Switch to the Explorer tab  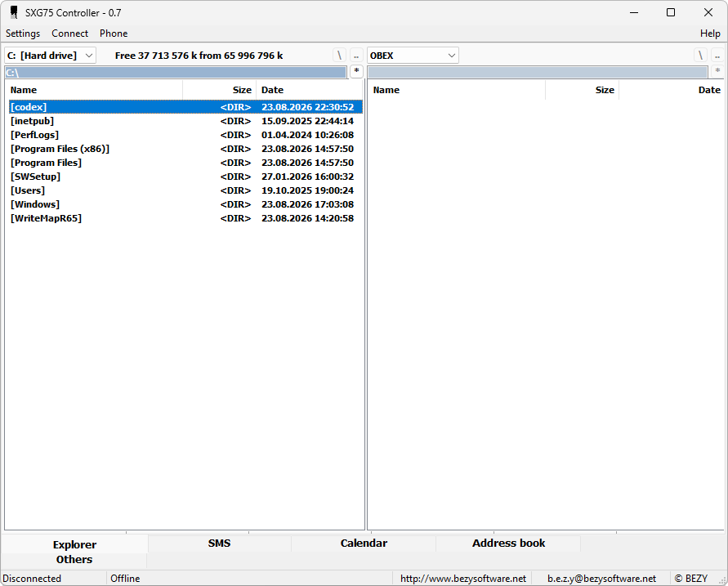point(74,544)
